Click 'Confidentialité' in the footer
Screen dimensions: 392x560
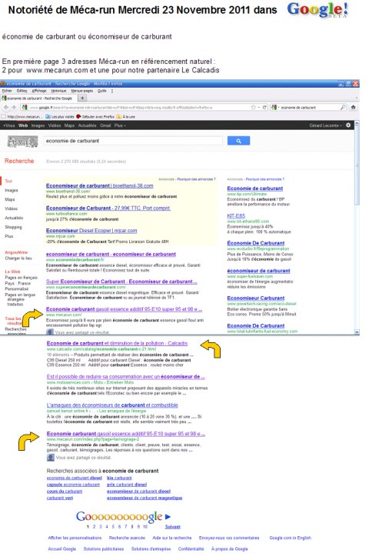(x=191, y=549)
